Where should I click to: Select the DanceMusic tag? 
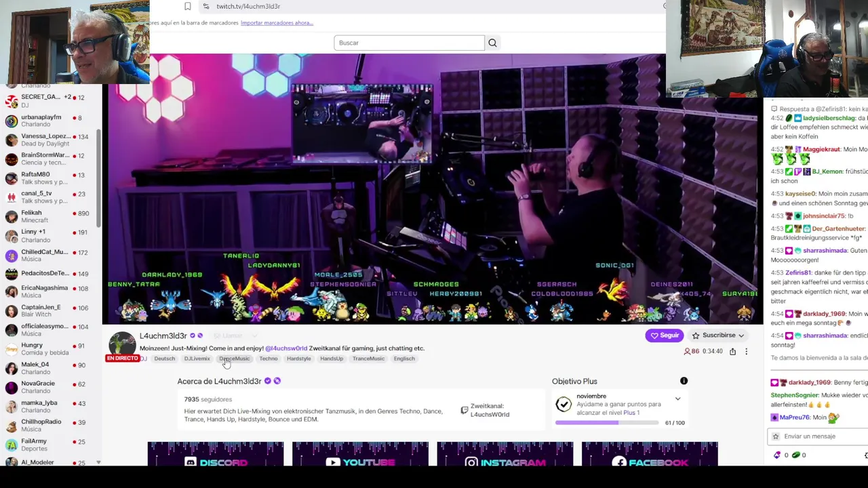tap(235, 359)
